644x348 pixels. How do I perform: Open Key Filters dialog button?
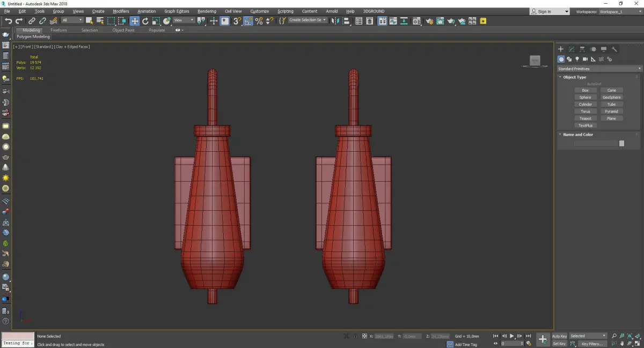coord(592,344)
